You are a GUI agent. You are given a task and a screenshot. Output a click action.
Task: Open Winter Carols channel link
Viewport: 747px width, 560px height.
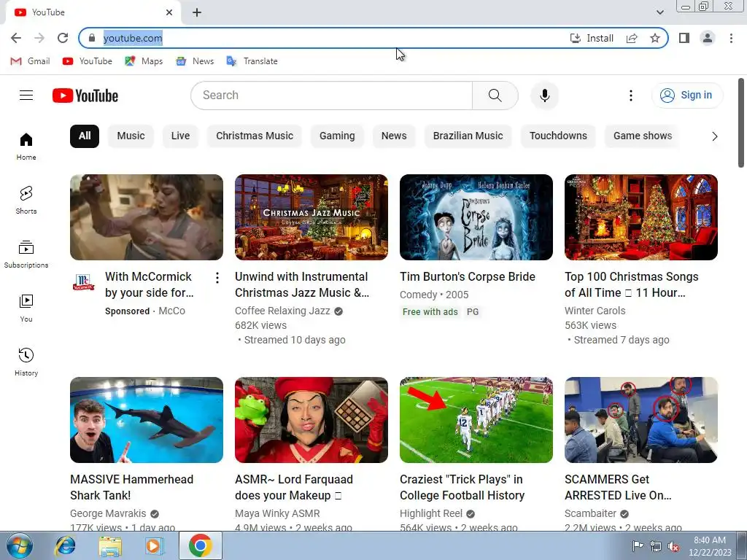595,311
